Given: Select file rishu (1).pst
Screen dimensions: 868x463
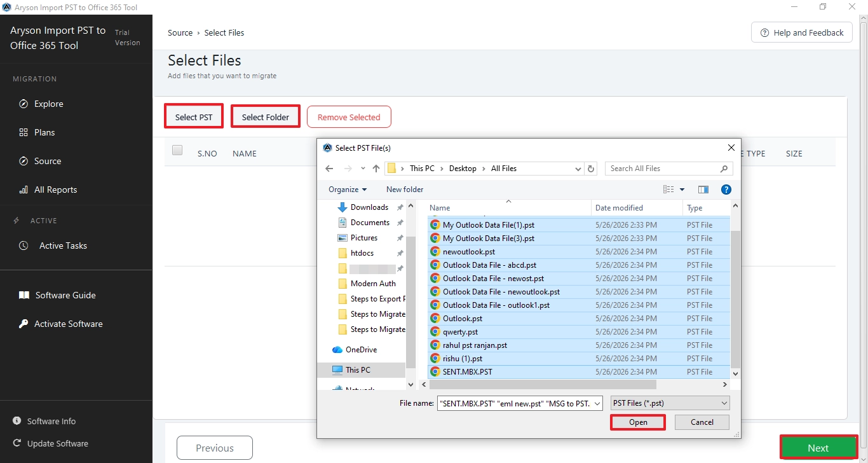Looking at the screenshot, I should pos(579,359).
